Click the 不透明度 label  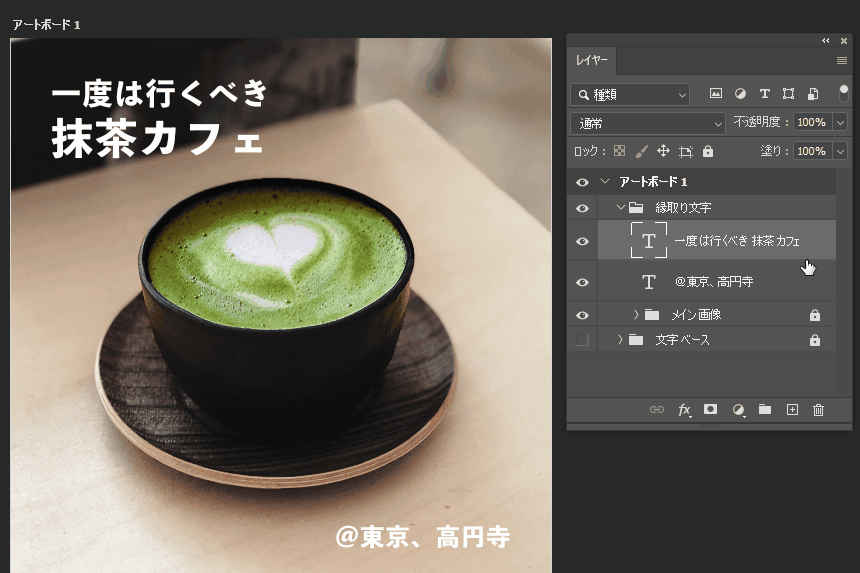[x=760, y=122]
